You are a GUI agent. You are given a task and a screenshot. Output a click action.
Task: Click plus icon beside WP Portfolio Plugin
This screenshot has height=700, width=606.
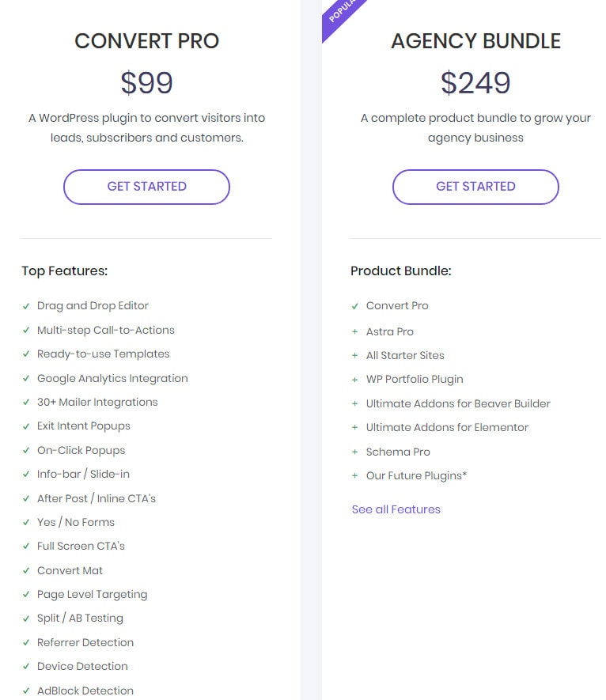[355, 380]
